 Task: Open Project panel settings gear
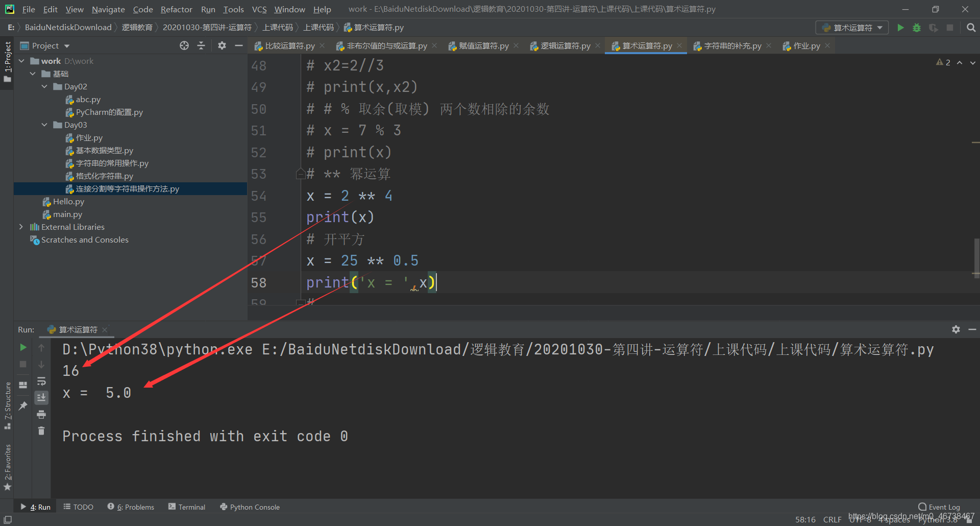click(x=222, y=45)
